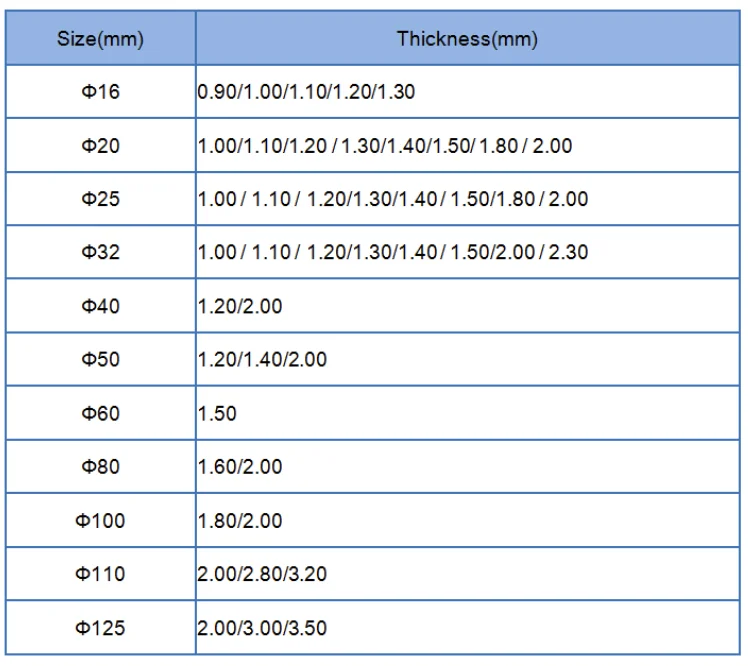Screen dimensions: 748x666
Task: Select the Φ25 size cell
Action: (100, 199)
